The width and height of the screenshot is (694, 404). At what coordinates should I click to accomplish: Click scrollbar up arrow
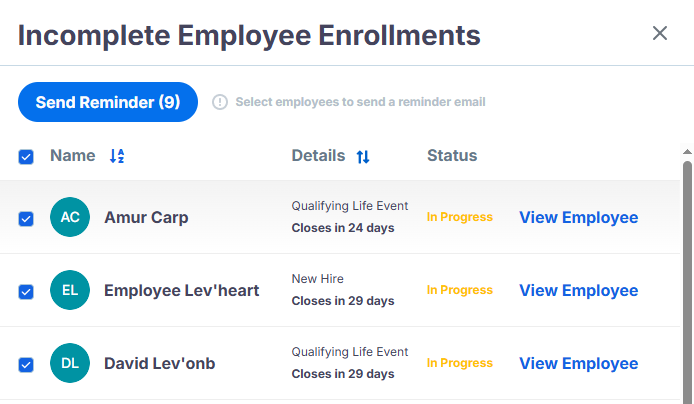(687, 152)
